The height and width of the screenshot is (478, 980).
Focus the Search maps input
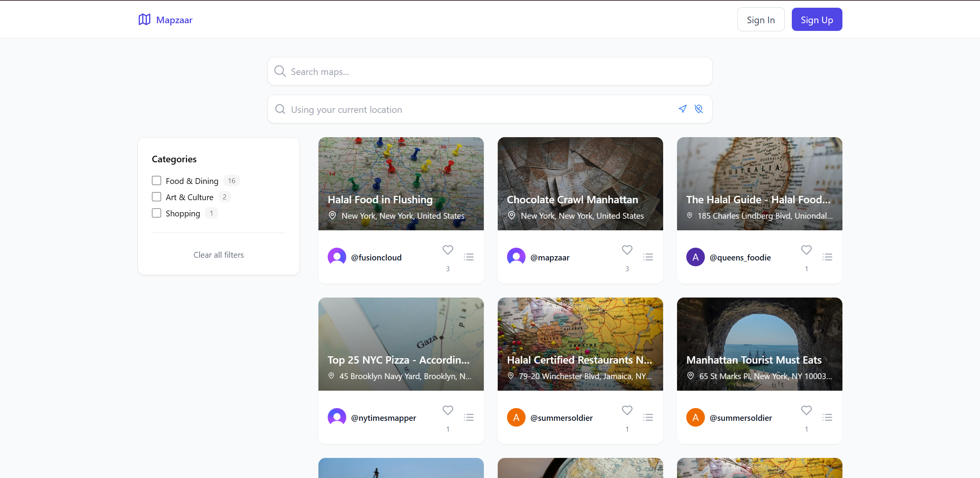490,71
